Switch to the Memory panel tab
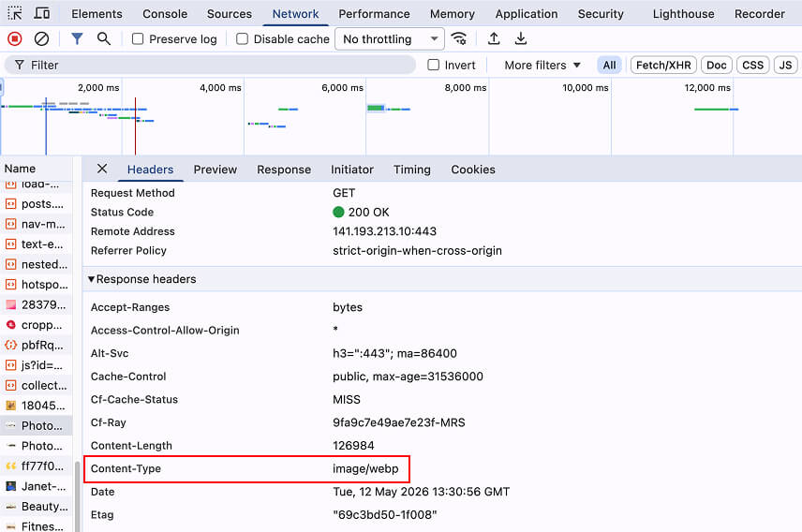This screenshot has height=532, width=802. click(x=453, y=14)
